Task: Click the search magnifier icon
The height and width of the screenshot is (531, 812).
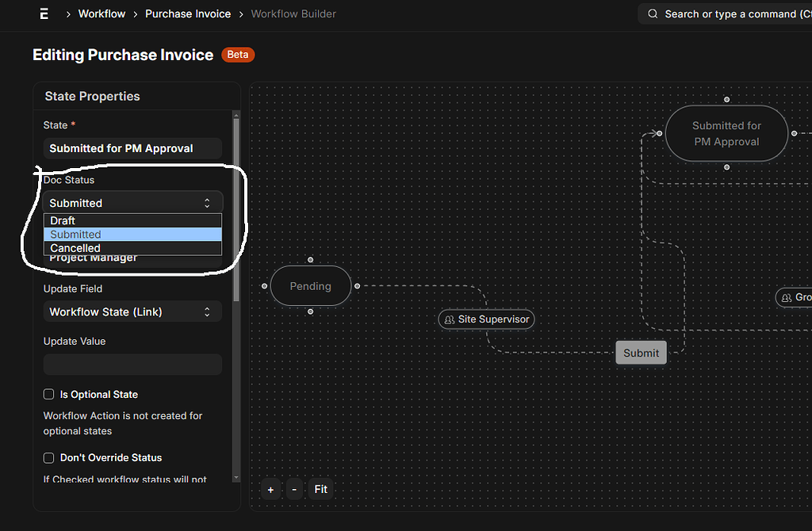Action: pos(653,14)
